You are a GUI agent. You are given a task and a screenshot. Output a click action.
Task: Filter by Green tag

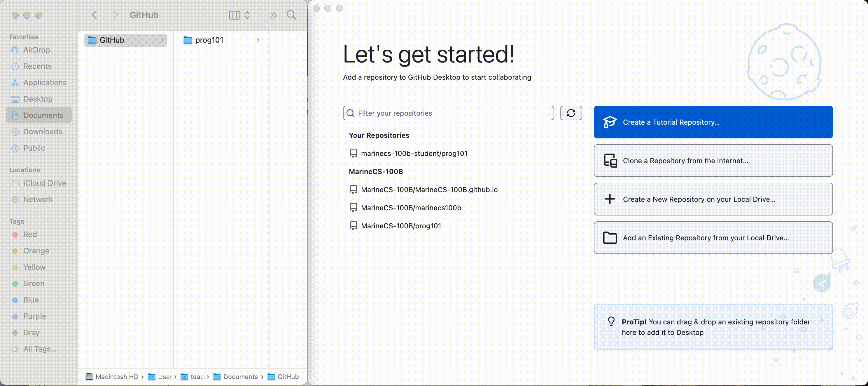39,284
